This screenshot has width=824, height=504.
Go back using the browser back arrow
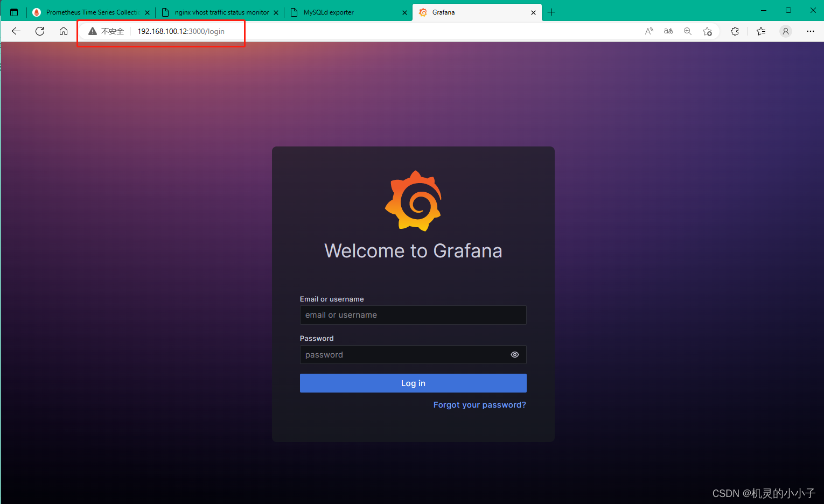16,31
